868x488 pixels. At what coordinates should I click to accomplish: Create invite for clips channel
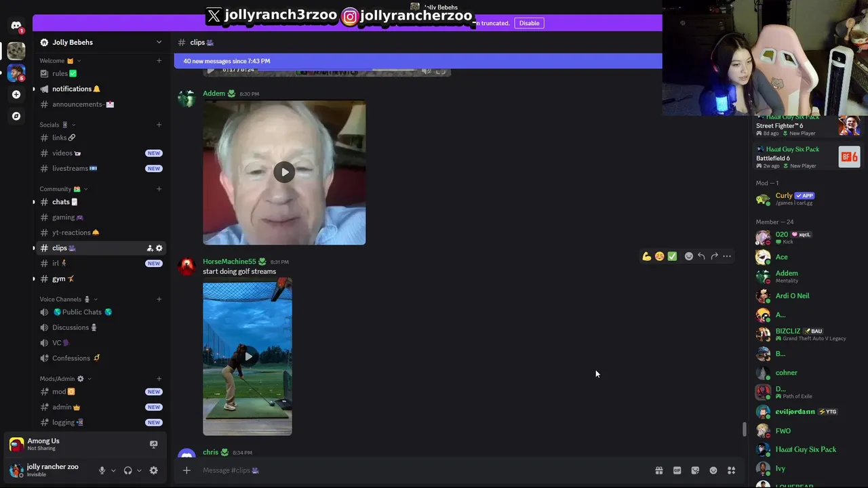click(x=150, y=248)
